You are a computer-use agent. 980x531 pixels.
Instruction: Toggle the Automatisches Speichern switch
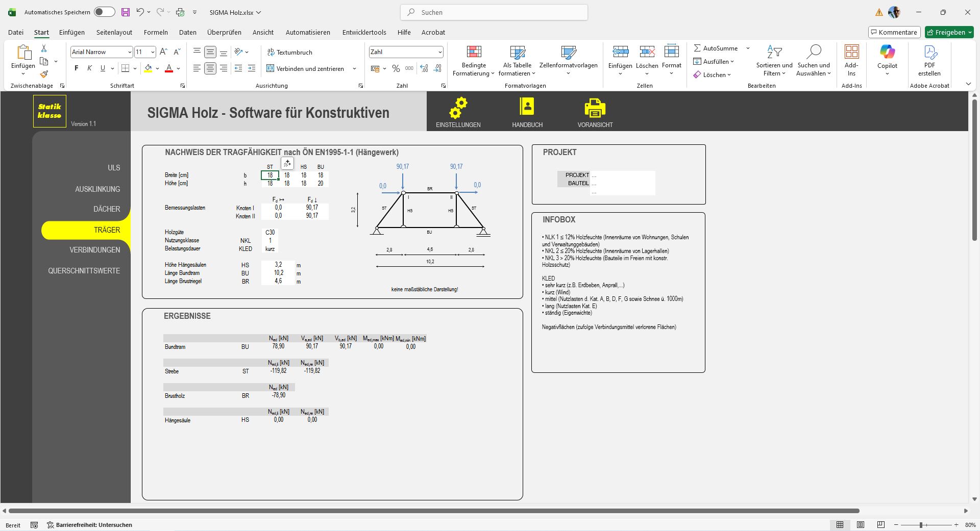point(104,12)
